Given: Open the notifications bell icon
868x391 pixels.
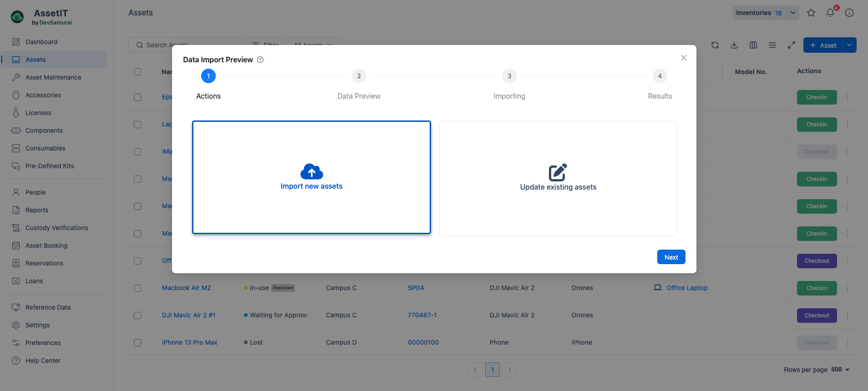Looking at the screenshot, I should 830,13.
